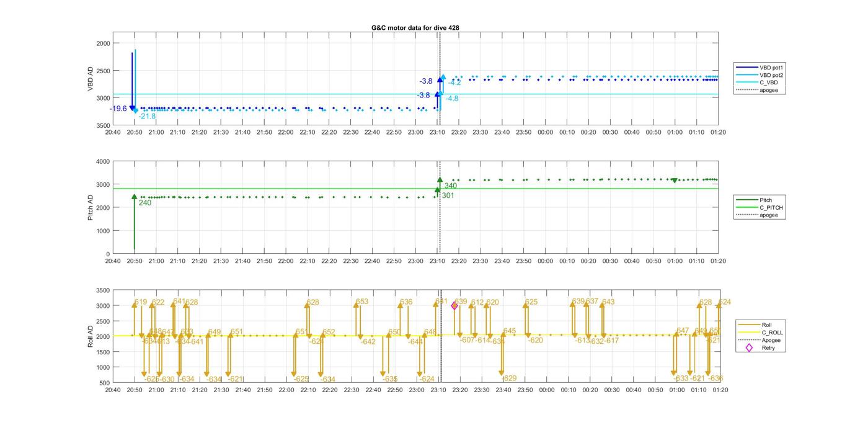Viewport: 868px width, 430px height.
Task: Click the '637' roll value label
Action: point(592,302)
